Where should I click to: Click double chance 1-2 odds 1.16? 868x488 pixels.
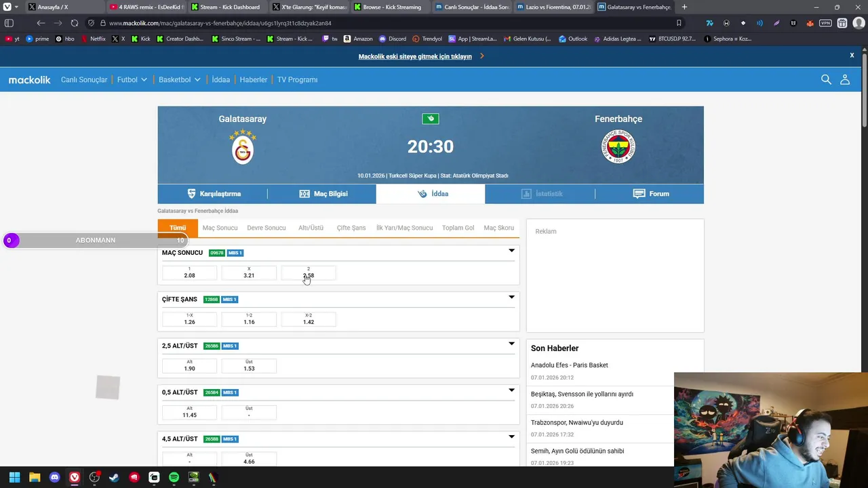(x=249, y=319)
